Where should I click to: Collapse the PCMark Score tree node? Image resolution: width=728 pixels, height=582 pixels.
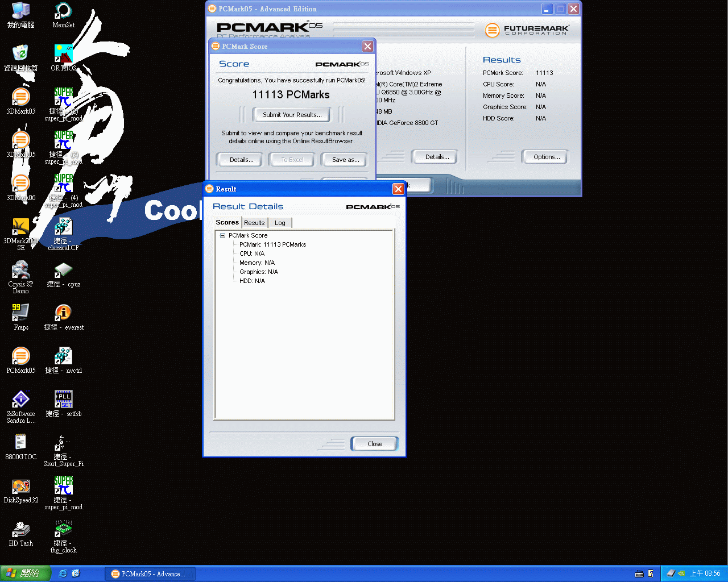click(223, 235)
